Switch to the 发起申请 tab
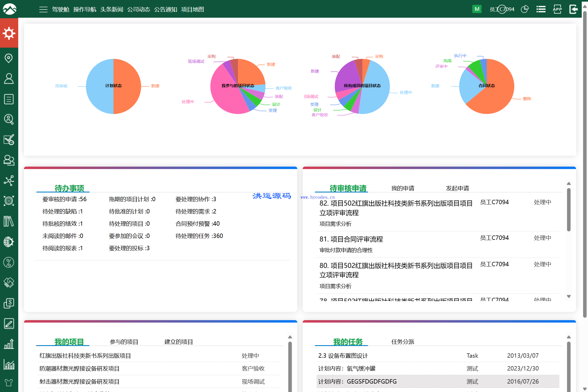The image size is (588, 392). [x=457, y=188]
